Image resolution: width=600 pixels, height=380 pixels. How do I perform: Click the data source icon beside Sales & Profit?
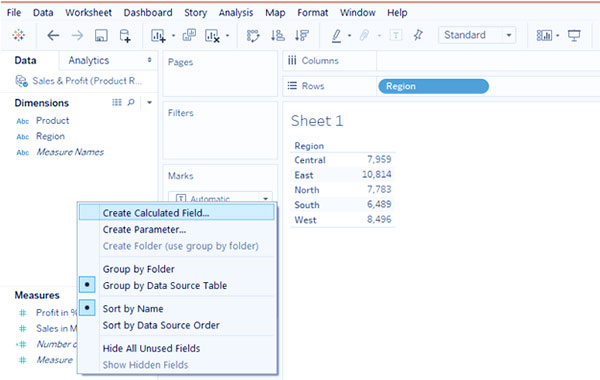21,81
